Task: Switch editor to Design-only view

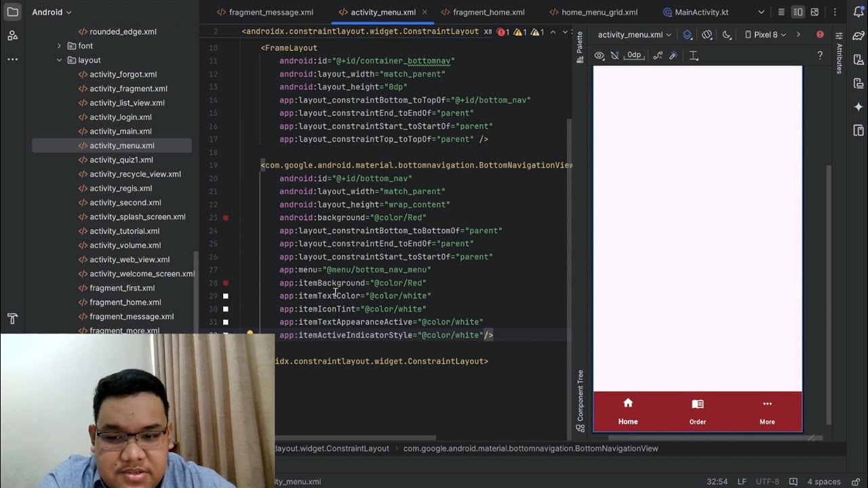Action: click(x=814, y=12)
